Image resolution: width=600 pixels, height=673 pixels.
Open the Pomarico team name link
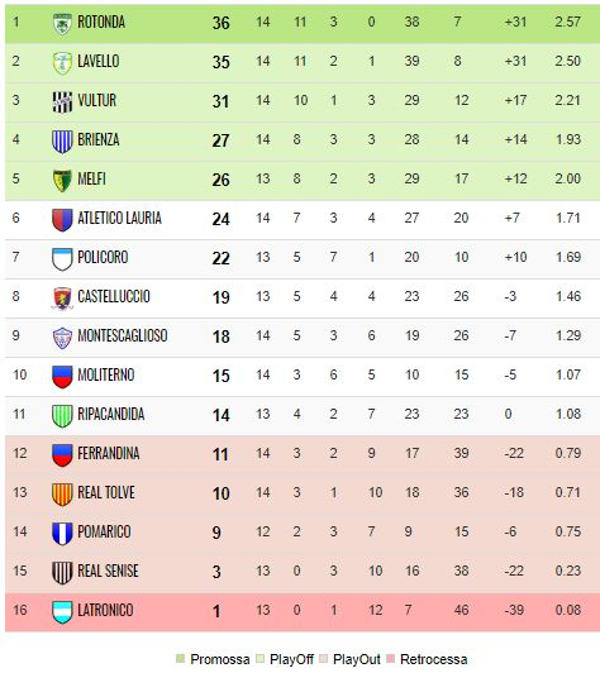tap(104, 532)
